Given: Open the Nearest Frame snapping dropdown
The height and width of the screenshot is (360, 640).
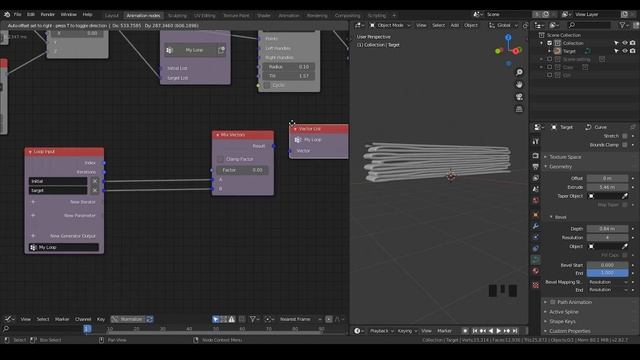Looking at the screenshot, I should [x=299, y=319].
